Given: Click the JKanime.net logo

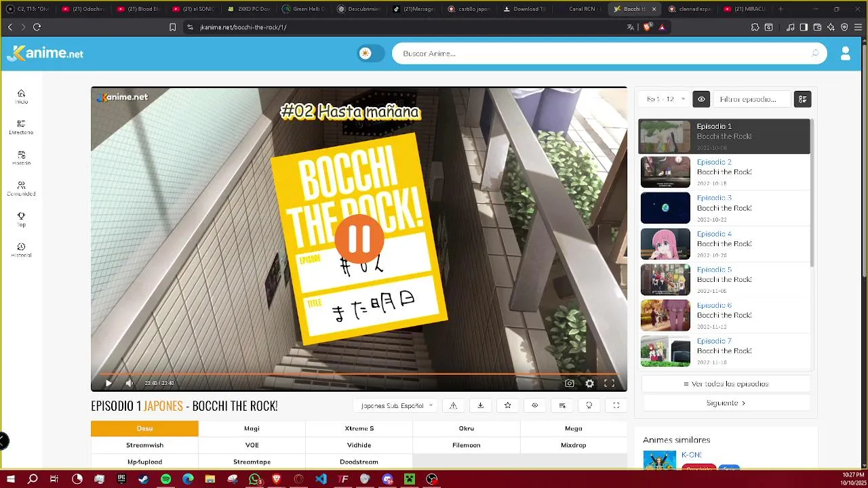Looking at the screenshot, I should 45,54.
